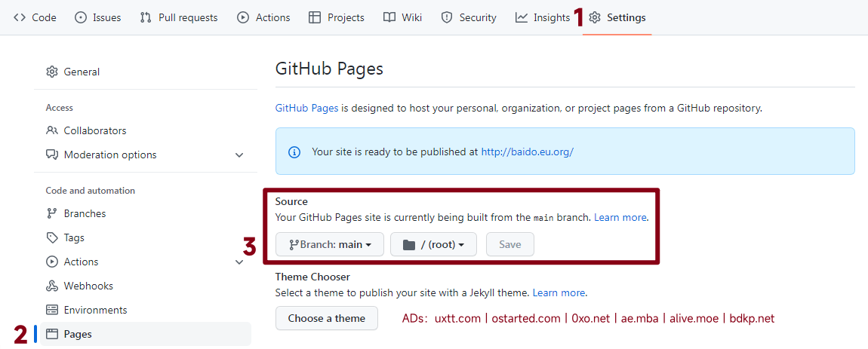Open the Wiki tab
868x349 pixels.
[402, 17]
